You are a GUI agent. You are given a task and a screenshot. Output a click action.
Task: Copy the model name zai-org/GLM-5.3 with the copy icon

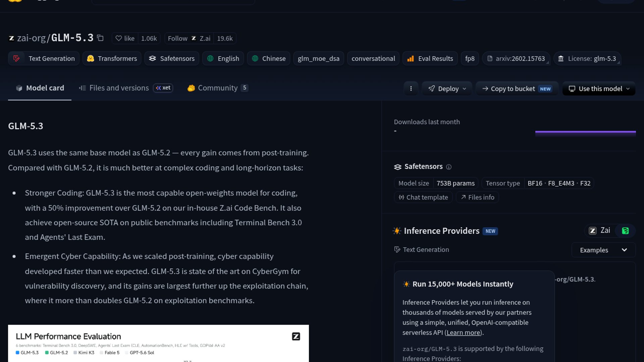tap(100, 38)
